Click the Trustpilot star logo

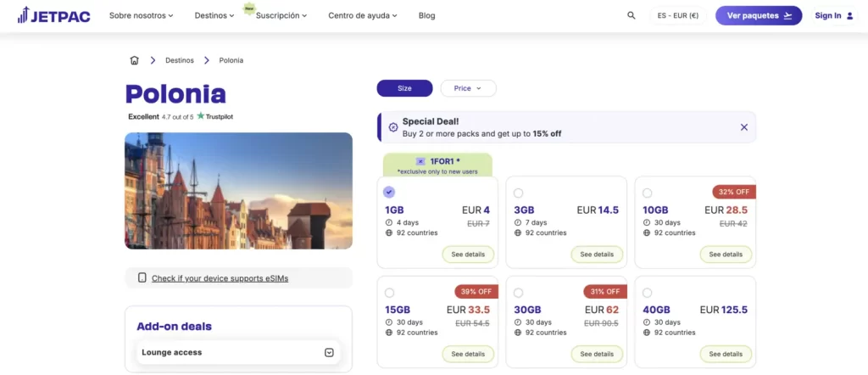click(x=200, y=116)
